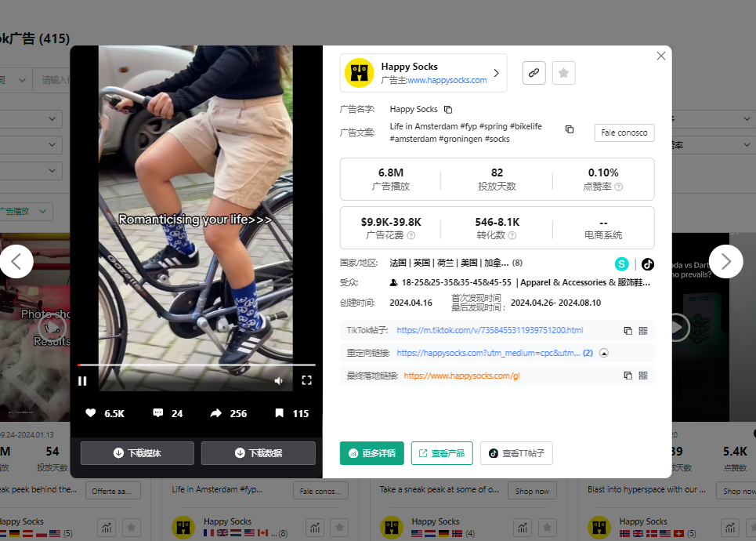Screen dimensions: 756x541
Task: Click the country list 法国 | 英国 | 荷兰 text
Action: pyautogui.click(x=448, y=263)
